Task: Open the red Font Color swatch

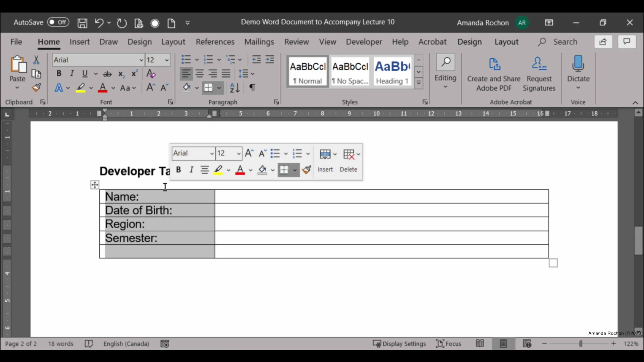Action: [x=103, y=88]
